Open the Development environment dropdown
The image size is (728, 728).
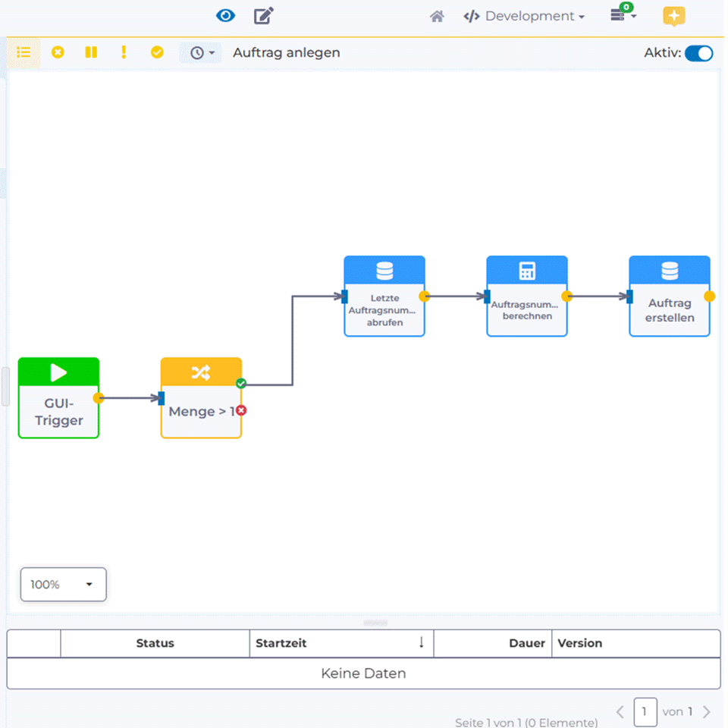click(x=524, y=17)
